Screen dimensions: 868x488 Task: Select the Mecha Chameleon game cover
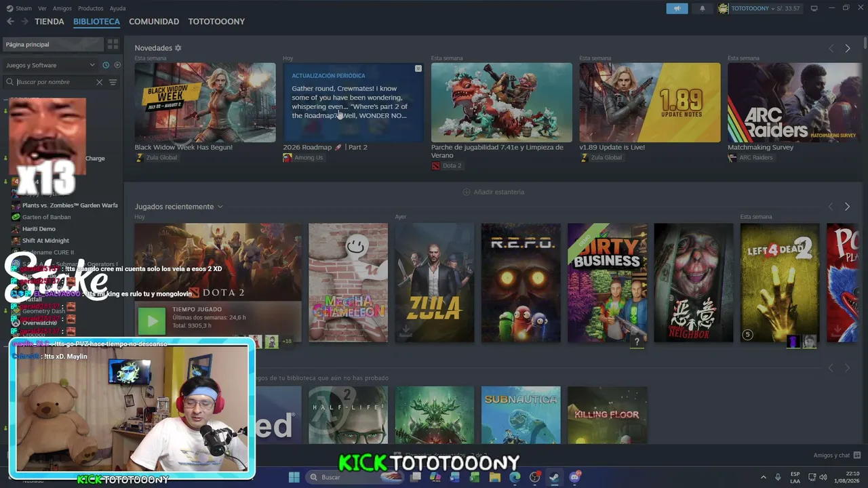[x=348, y=283]
